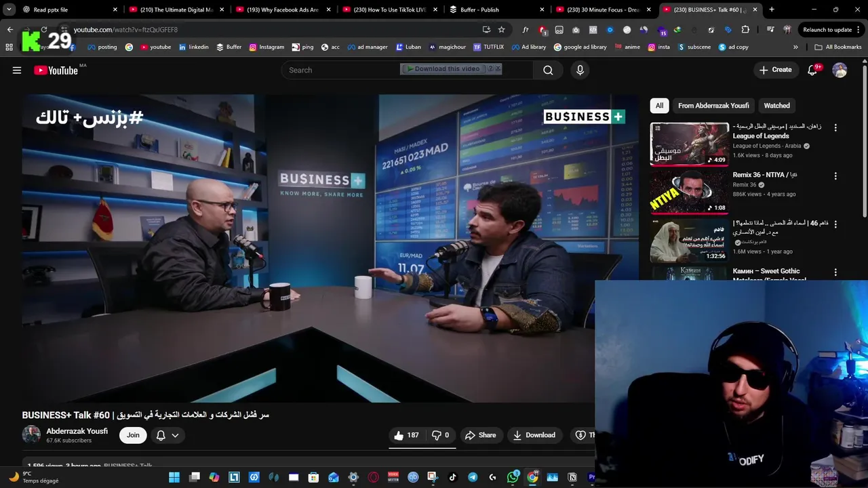Open YouTube notifications bell

click(812, 70)
